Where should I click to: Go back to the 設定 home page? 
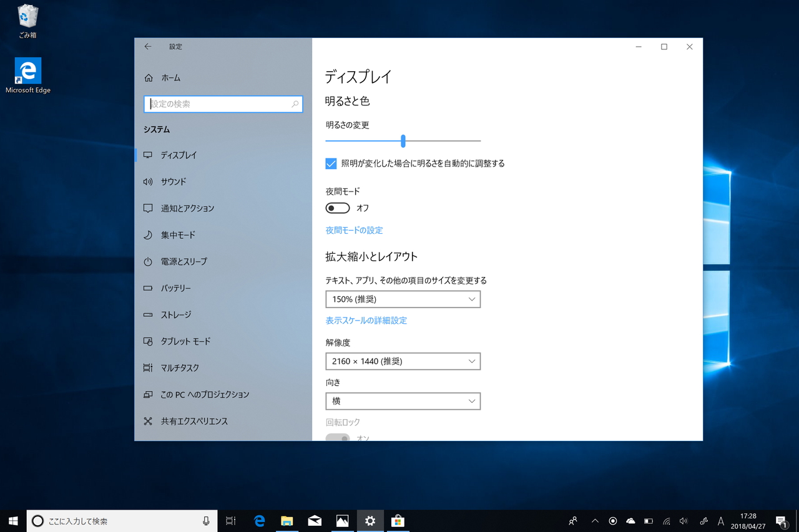click(148, 46)
